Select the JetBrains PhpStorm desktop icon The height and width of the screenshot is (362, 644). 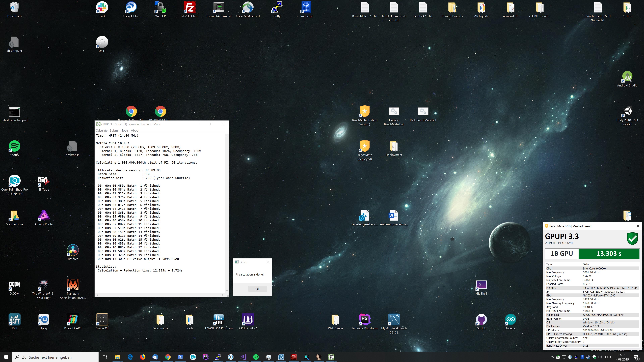364,322
